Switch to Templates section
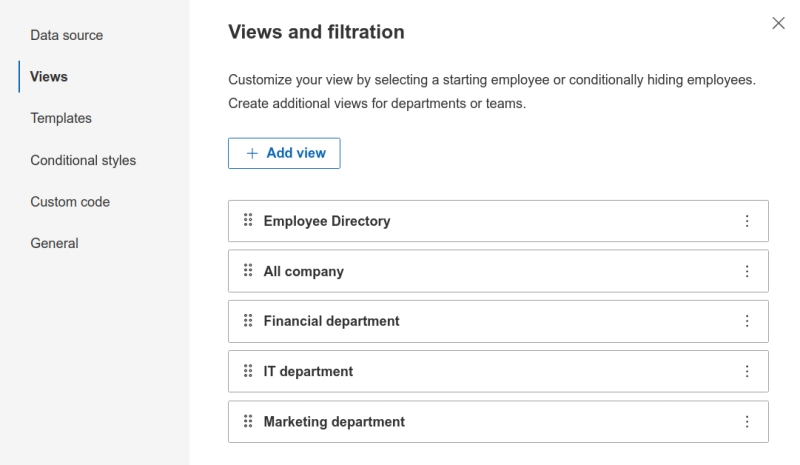The image size is (800, 465). (x=61, y=118)
